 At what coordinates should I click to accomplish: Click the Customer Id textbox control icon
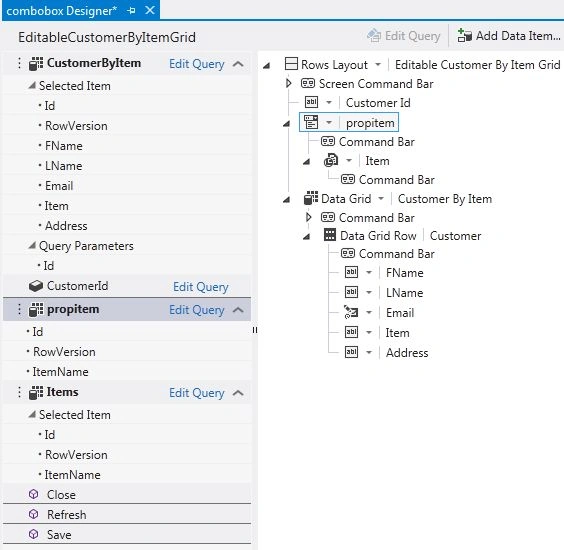tap(311, 102)
